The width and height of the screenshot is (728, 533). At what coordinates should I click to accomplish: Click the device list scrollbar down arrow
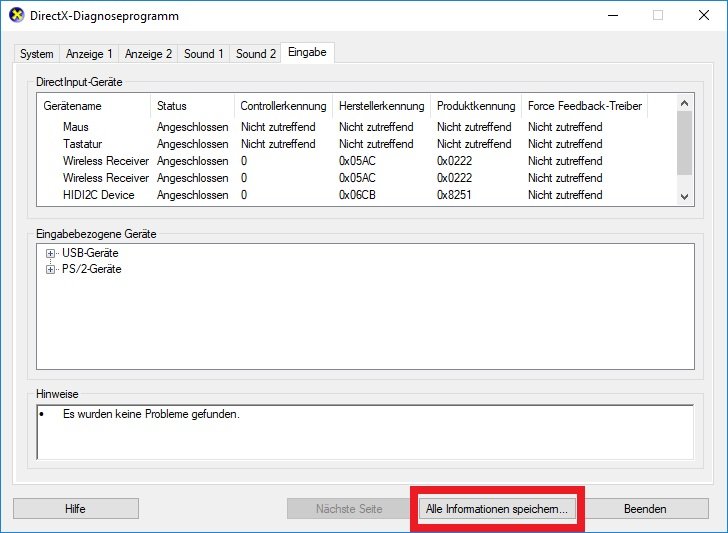(684, 196)
